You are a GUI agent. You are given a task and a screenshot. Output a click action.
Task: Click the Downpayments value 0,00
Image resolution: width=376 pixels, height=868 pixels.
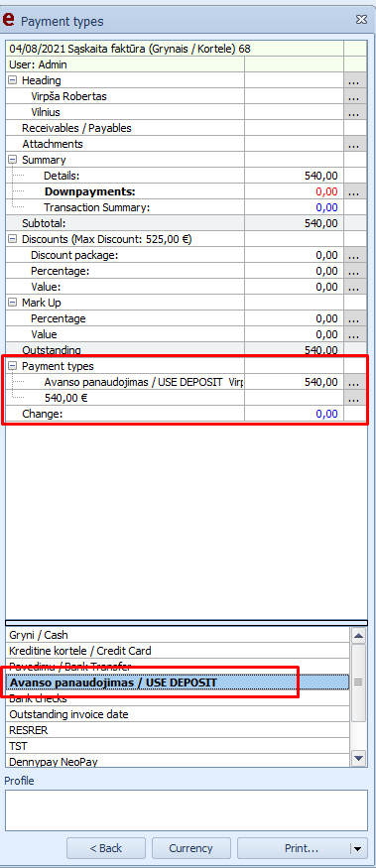[x=326, y=192]
